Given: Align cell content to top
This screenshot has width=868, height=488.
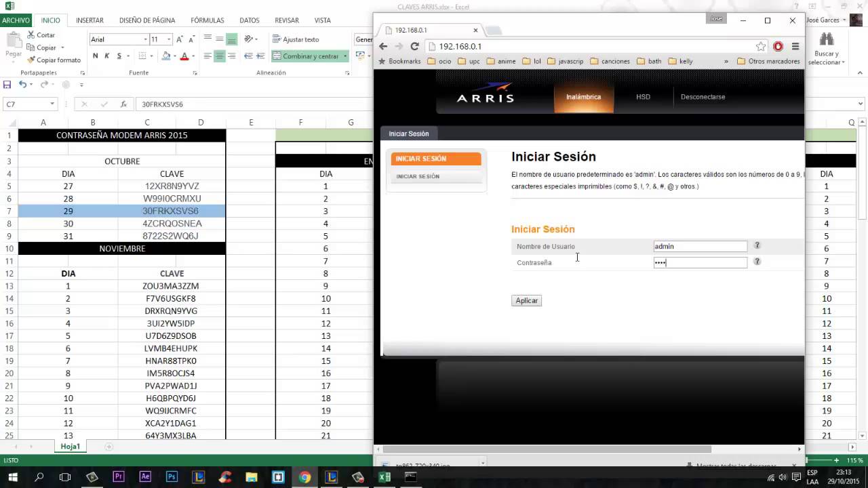Looking at the screenshot, I should click(x=208, y=39).
